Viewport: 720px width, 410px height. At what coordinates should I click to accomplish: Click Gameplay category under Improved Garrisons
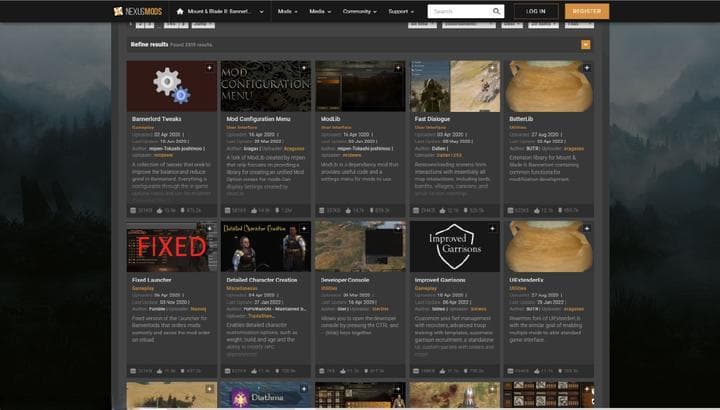426,288
